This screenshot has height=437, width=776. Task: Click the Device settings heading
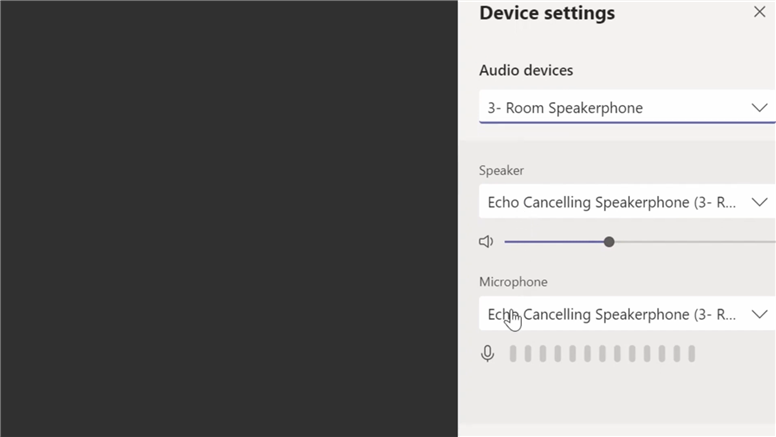tap(547, 14)
